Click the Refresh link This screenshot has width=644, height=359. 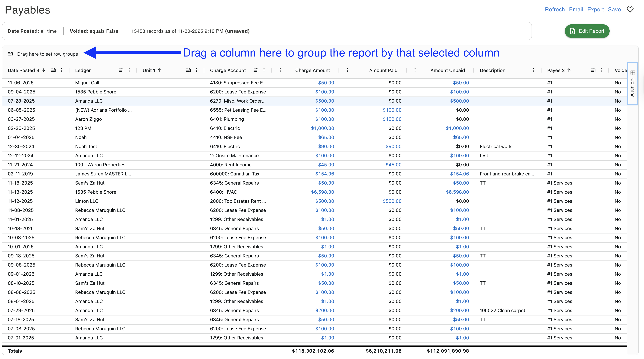click(x=555, y=9)
